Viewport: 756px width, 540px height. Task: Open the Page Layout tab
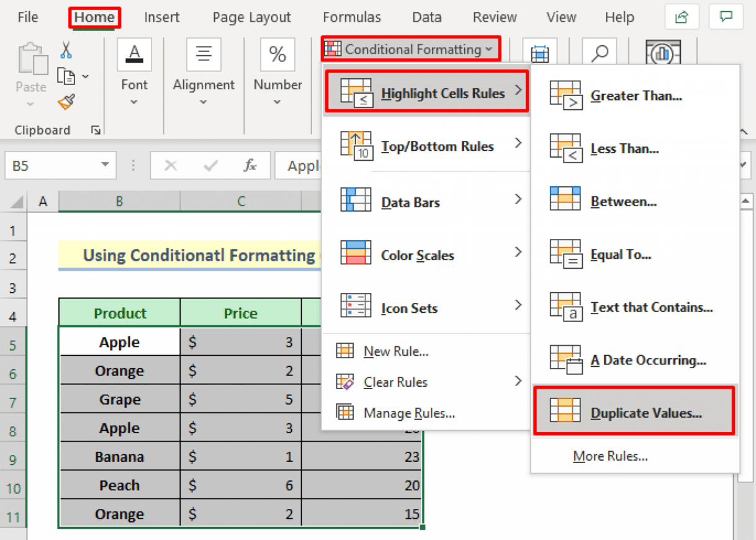tap(251, 17)
